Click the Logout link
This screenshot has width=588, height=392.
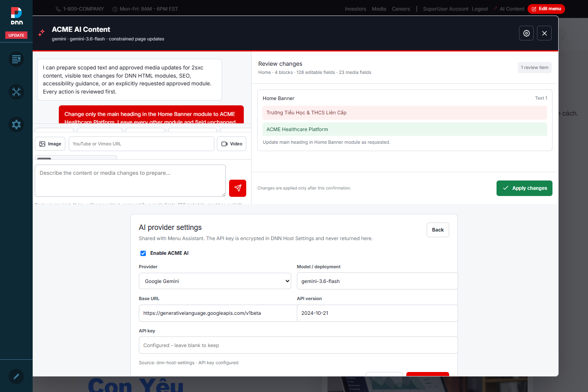(x=480, y=9)
